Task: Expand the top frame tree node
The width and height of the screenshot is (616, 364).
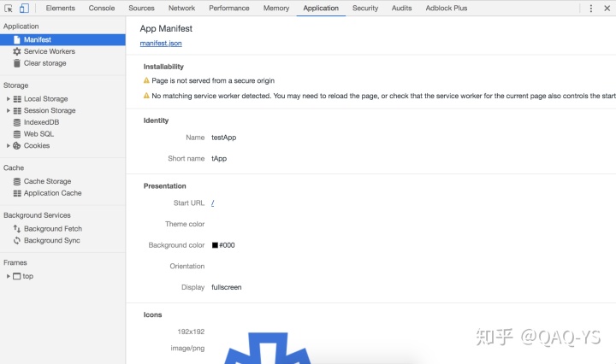Action: (x=8, y=276)
